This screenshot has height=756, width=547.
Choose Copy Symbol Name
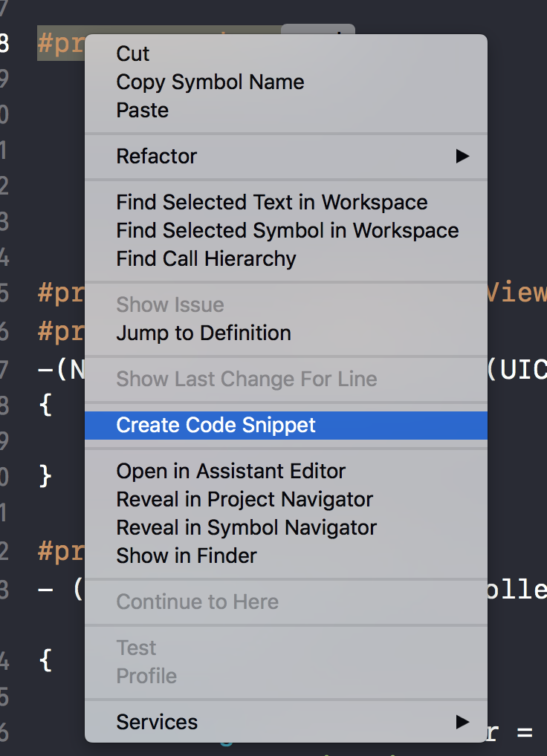[x=210, y=82]
